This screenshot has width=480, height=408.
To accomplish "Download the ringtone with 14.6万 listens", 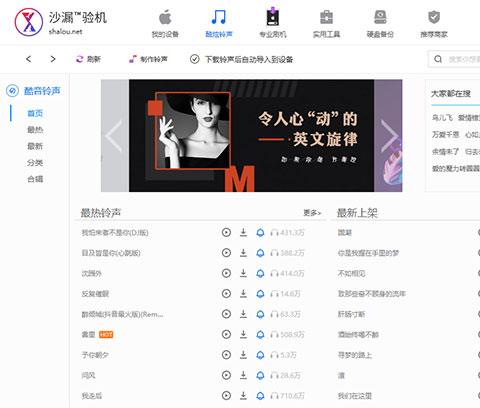I will click(243, 294).
